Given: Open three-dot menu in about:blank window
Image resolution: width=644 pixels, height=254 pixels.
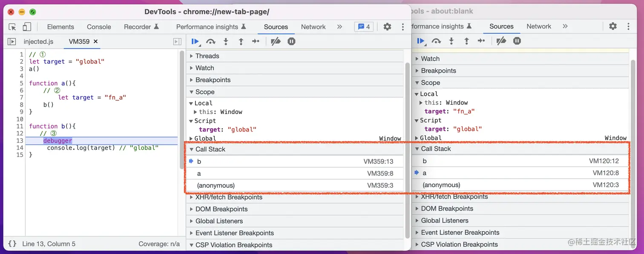Looking at the screenshot, I should pos(629,26).
